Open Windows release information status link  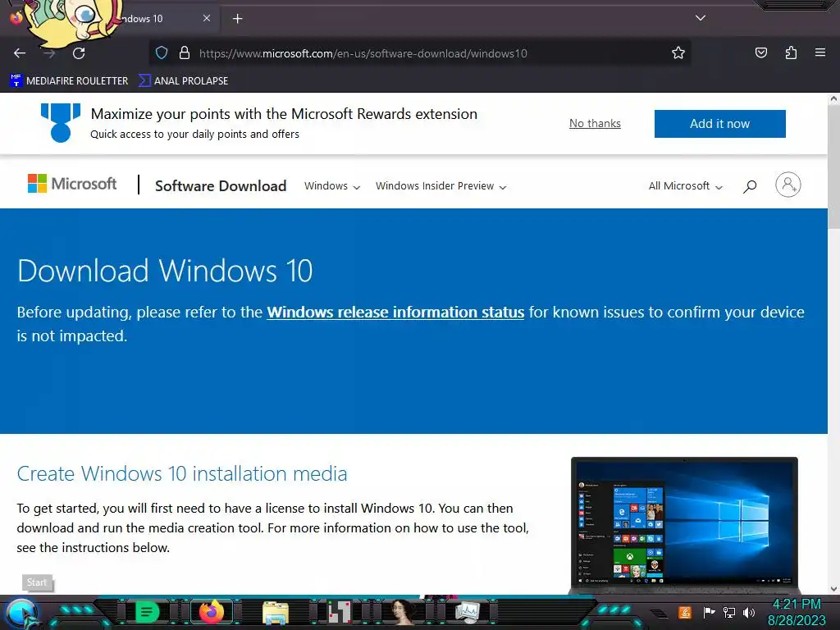coord(395,312)
